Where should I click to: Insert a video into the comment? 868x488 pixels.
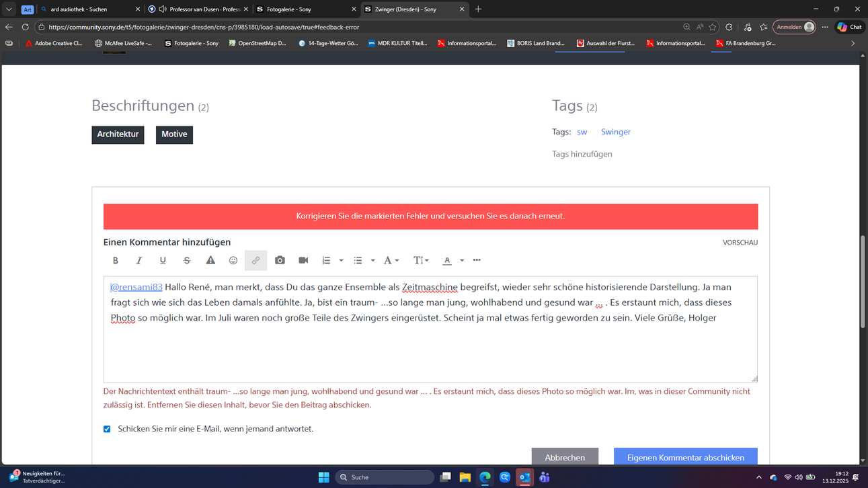tap(303, 261)
